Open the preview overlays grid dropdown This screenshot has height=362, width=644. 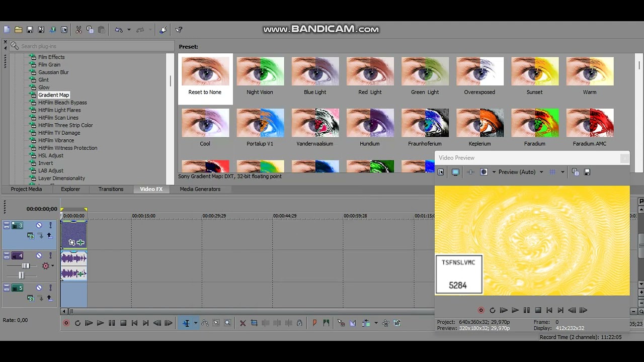click(562, 172)
